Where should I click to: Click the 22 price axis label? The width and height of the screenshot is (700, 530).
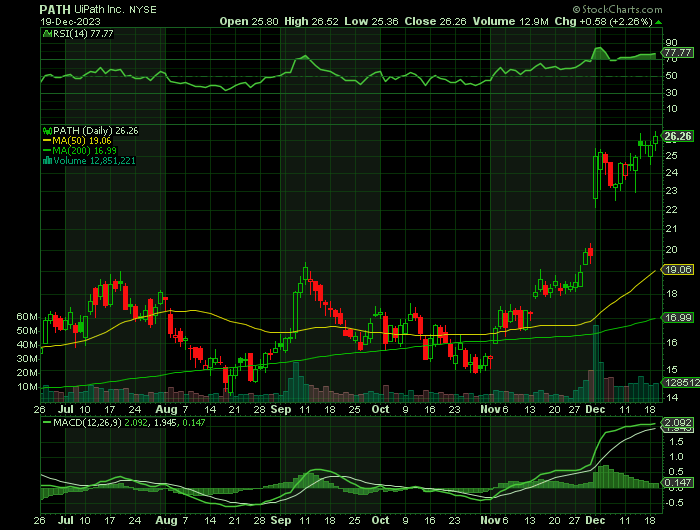(671, 210)
